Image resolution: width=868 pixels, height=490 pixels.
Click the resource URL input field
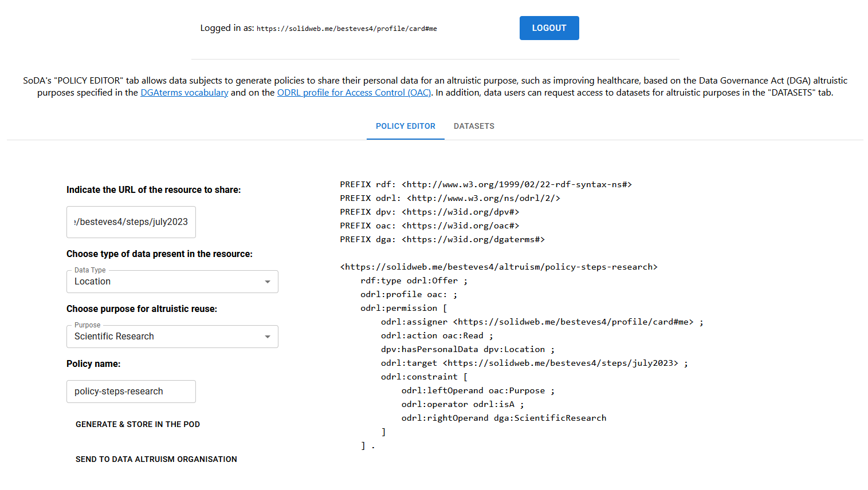(131, 222)
